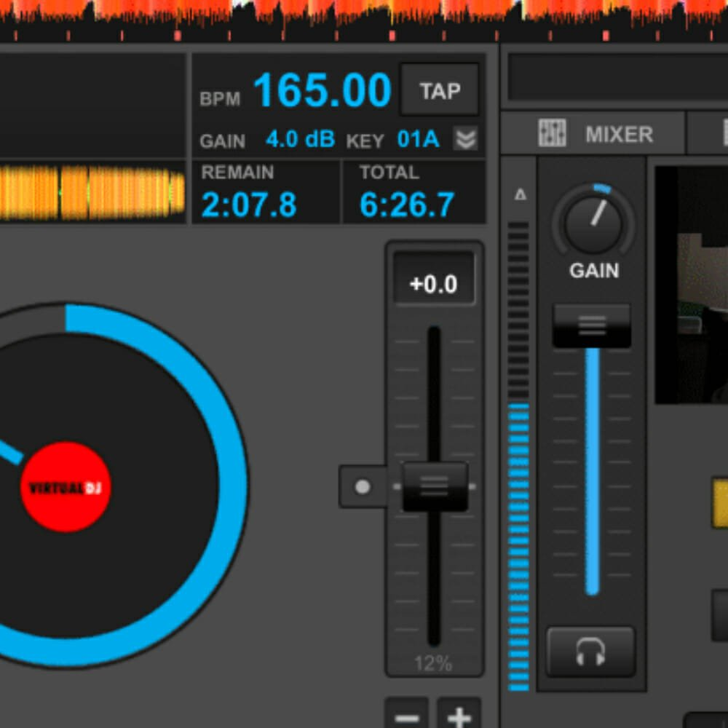Toggle the headphone cue button

click(x=590, y=652)
